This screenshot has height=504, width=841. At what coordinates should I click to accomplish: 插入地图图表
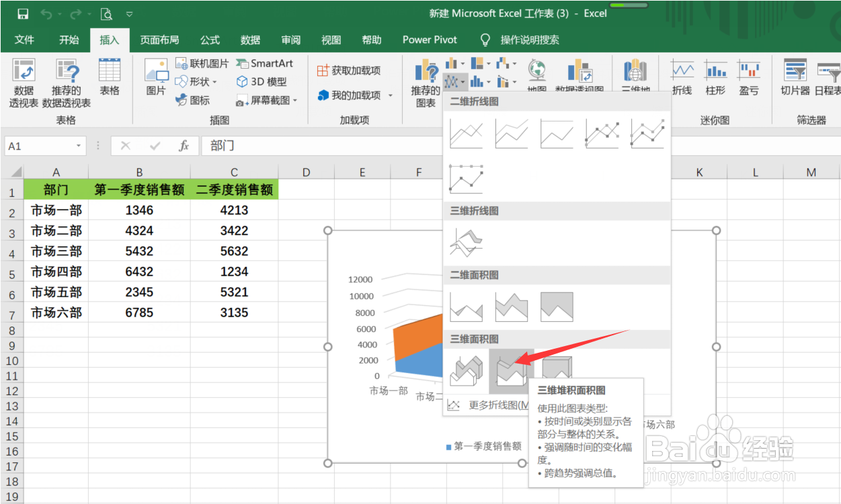(538, 77)
